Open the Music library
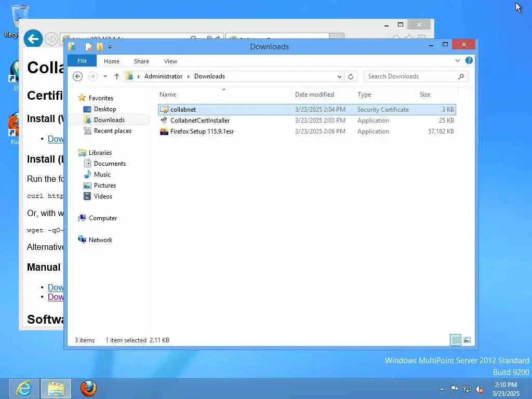The height and width of the screenshot is (399, 532). point(102,175)
